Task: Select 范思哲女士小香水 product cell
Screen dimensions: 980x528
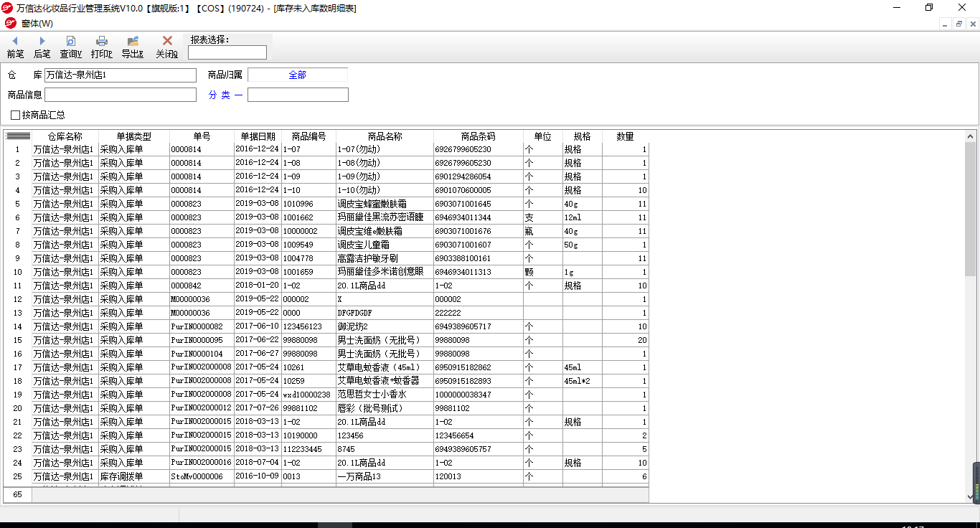Action: (385, 395)
